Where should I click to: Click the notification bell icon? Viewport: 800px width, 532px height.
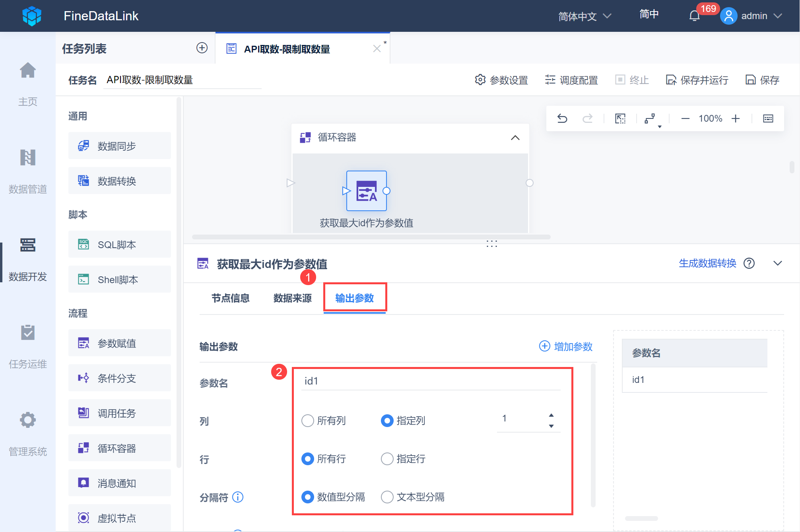click(694, 16)
